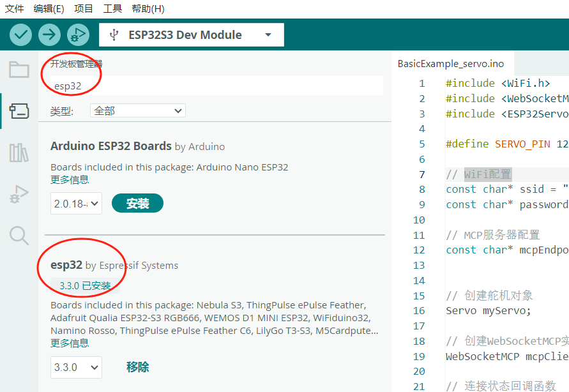Open 更多信息 link for esp32 by Espressif

70,343
